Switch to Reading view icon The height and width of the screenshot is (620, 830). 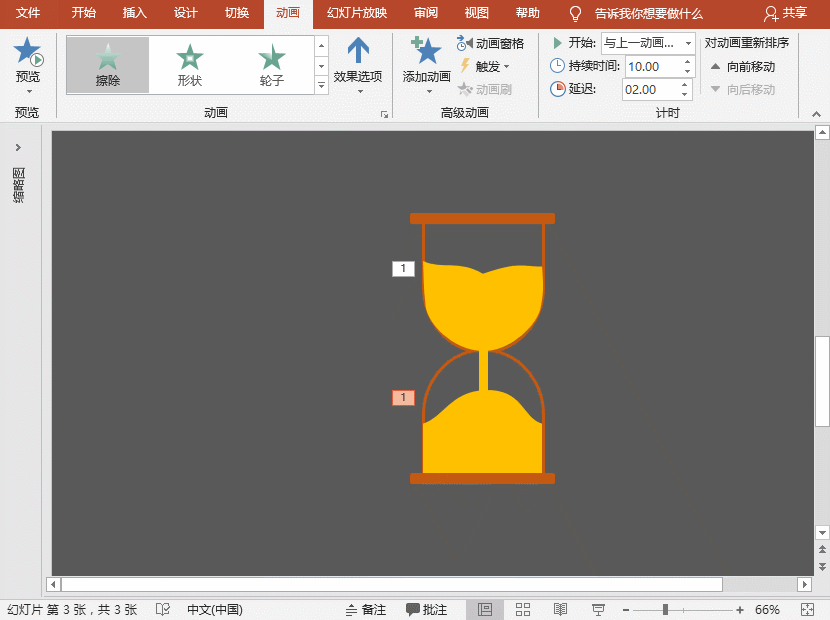(561, 610)
